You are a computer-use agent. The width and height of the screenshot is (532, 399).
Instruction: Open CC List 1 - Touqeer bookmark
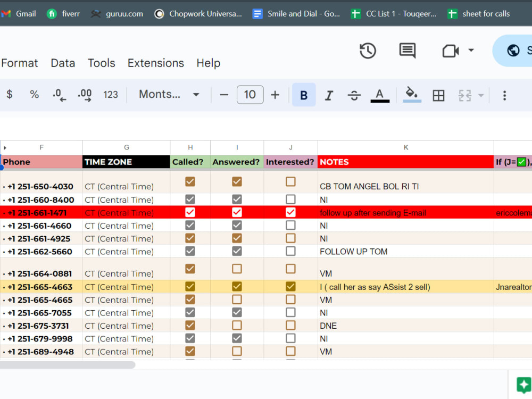click(394, 14)
